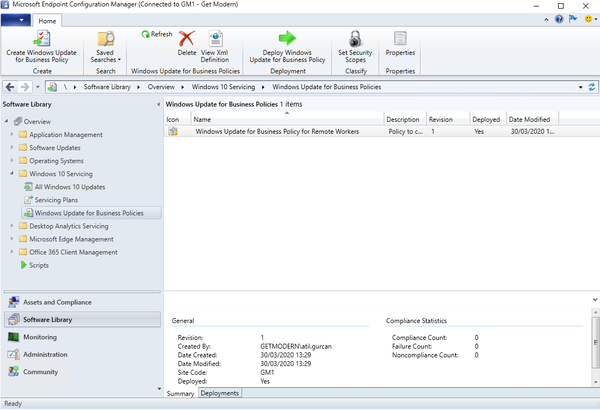Open the blue application menu dropdown
This screenshot has width=600, height=410.
point(16,20)
